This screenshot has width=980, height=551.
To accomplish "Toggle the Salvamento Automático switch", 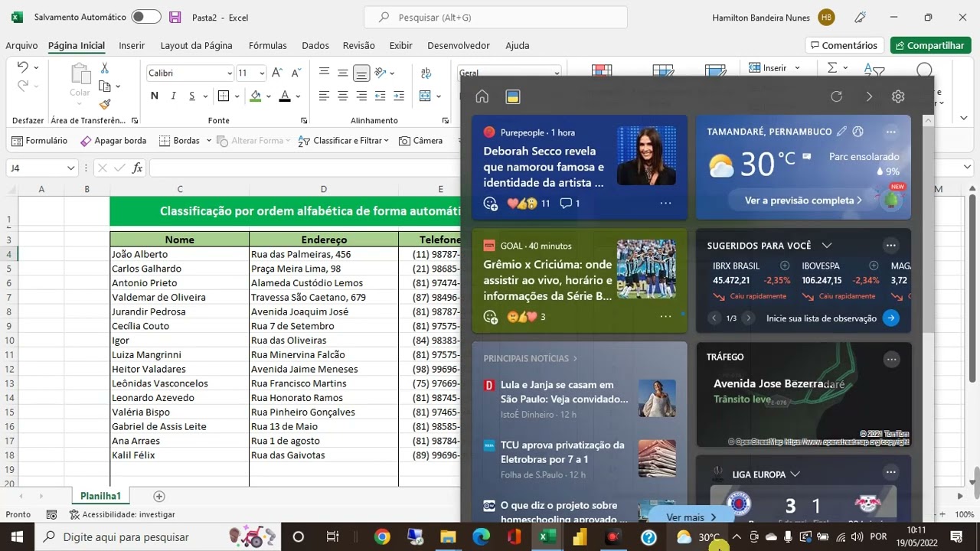I will 146,17.
